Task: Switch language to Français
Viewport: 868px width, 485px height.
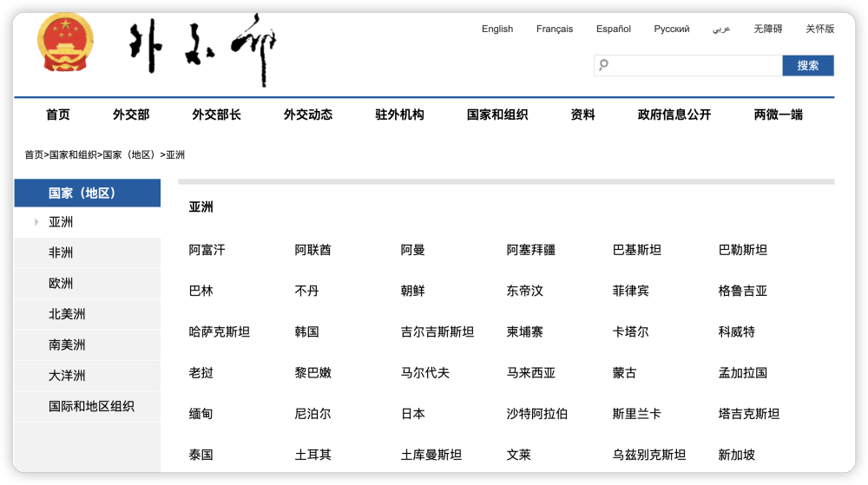Action: pos(555,29)
